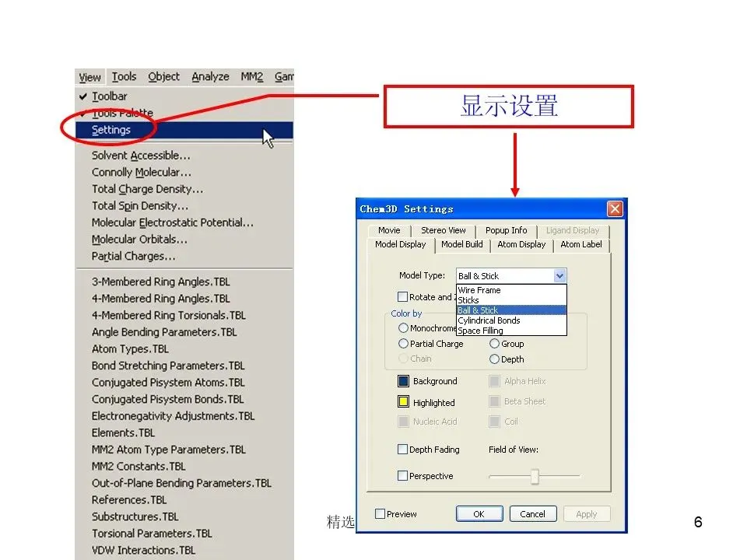Switch to the Atom Label tab
This screenshot has width=747, height=560.
pyautogui.click(x=580, y=244)
